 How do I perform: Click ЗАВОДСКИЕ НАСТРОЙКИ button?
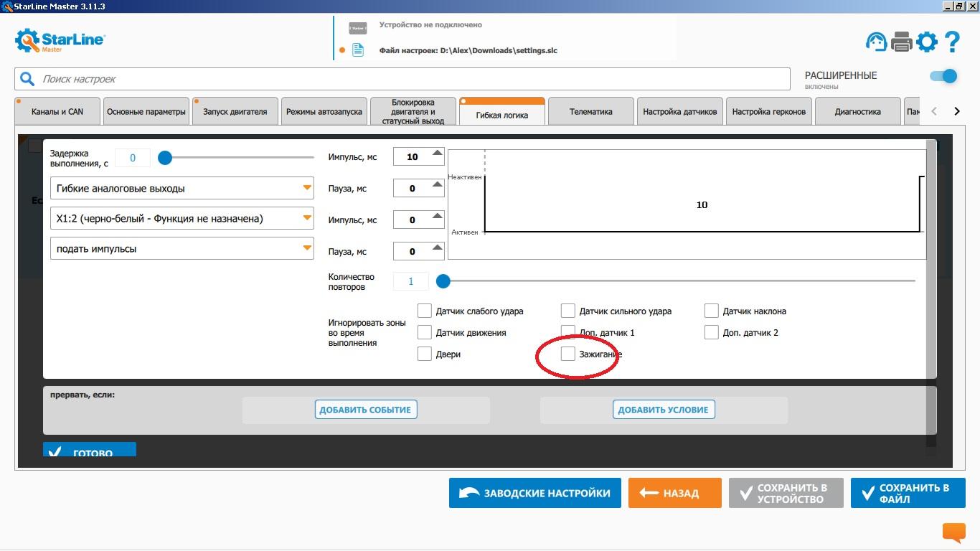pos(535,493)
